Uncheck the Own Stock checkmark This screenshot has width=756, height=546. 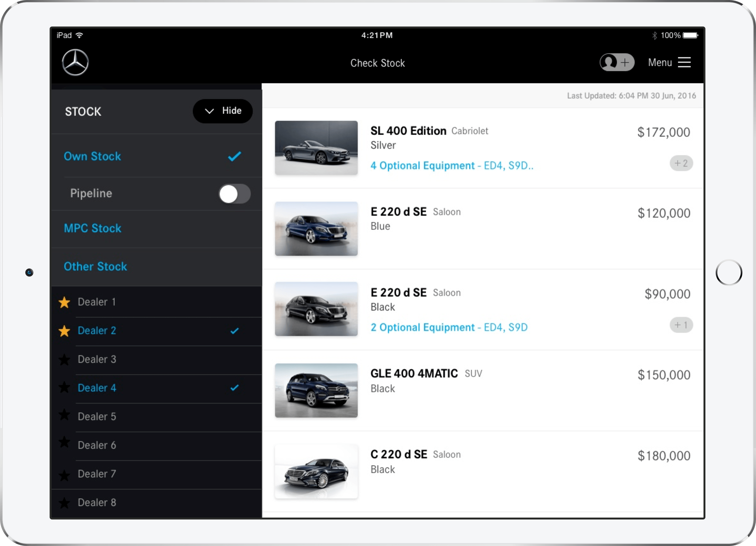coord(234,156)
